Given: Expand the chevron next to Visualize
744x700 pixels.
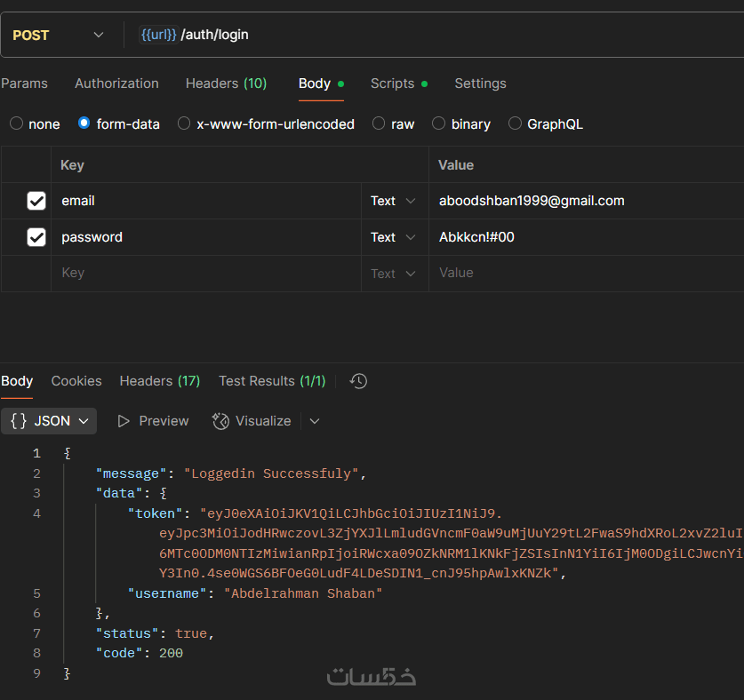Looking at the screenshot, I should pyautogui.click(x=314, y=421).
